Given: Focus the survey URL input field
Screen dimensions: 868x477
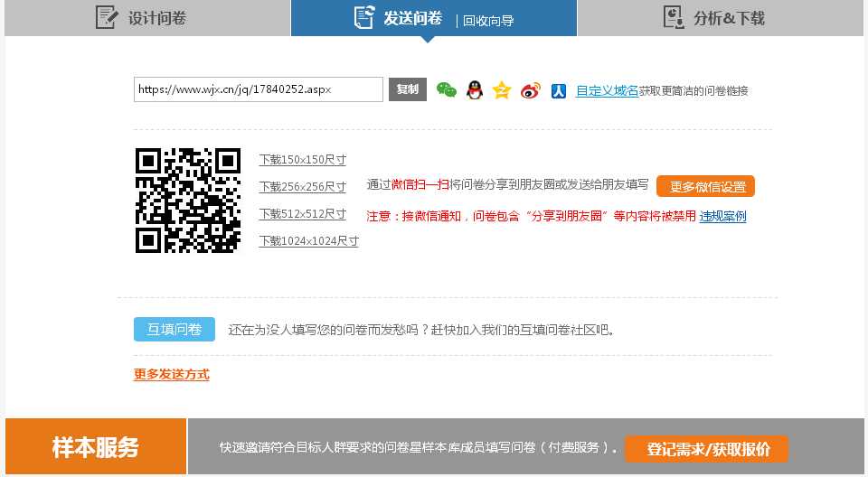Looking at the screenshot, I should [258, 89].
